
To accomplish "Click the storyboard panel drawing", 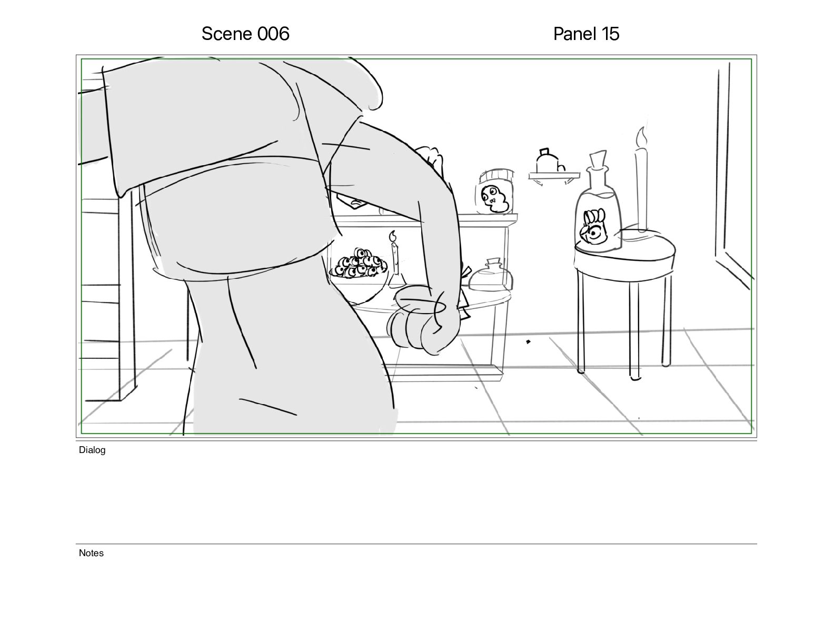I will coord(416,246).
